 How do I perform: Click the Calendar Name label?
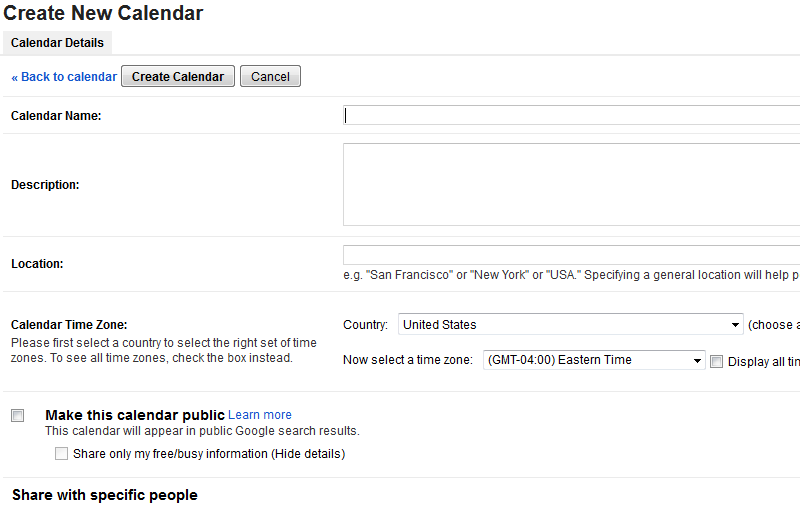point(56,116)
